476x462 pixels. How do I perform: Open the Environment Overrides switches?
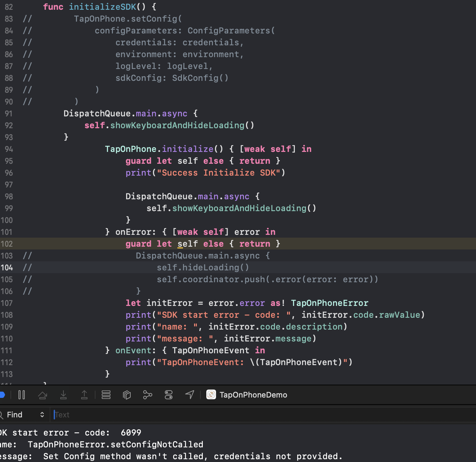[x=169, y=395]
